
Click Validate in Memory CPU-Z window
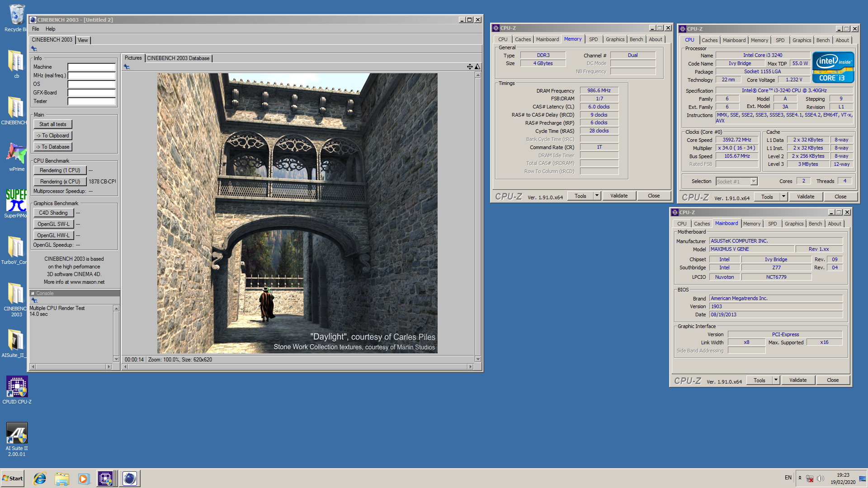pos(619,196)
